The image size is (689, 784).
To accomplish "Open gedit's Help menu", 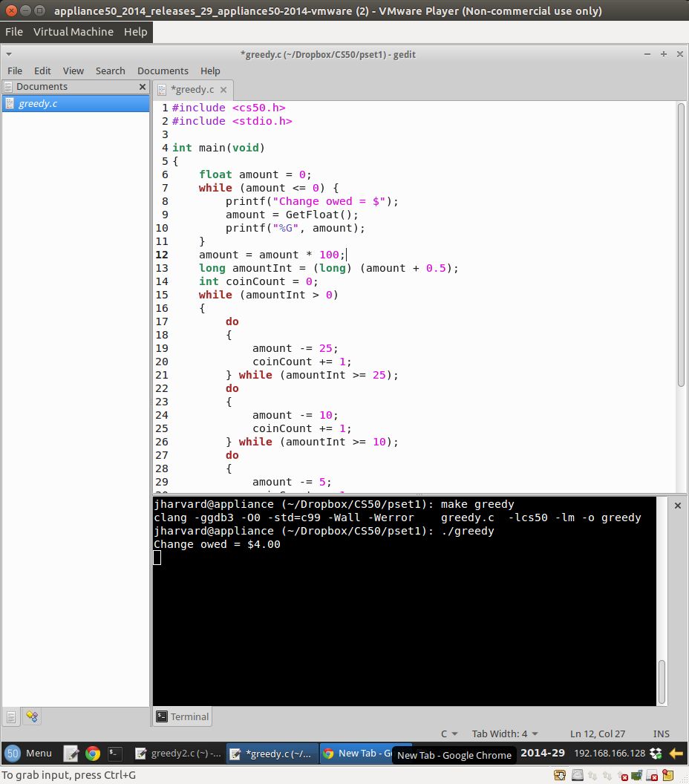I will click(x=210, y=71).
